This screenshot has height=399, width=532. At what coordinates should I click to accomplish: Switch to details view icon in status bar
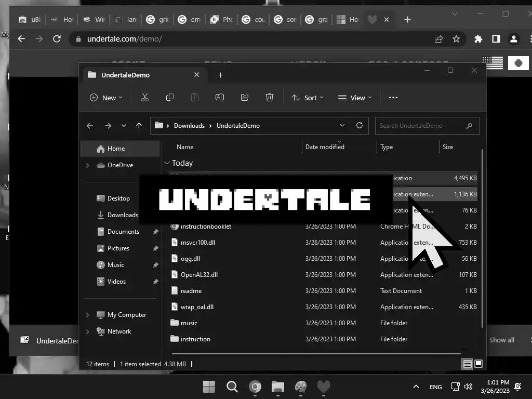(467, 364)
